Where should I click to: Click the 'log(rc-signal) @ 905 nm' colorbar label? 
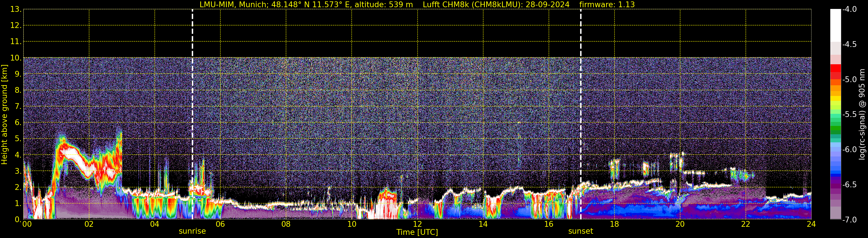(862, 114)
